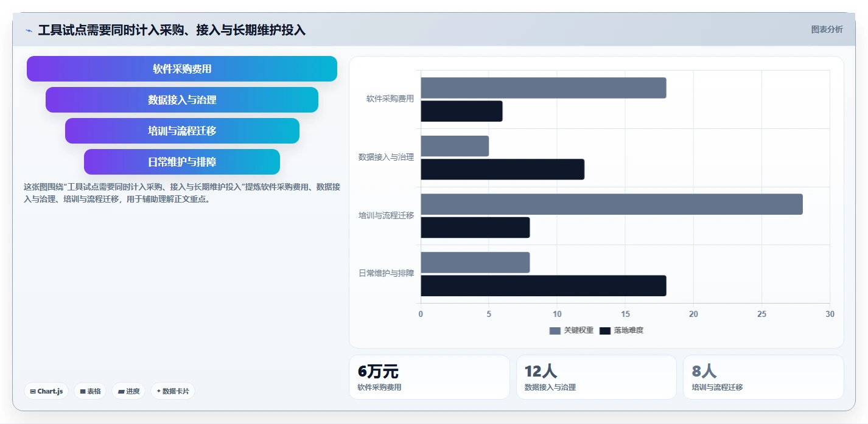The height and width of the screenshot is (424, 868).
Task: Click the 培训与流程迁移 y-axis label
Action: 386,215
